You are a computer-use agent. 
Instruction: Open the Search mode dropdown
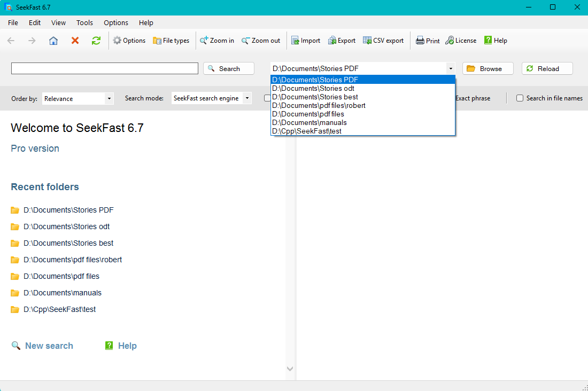pos(246,98)
